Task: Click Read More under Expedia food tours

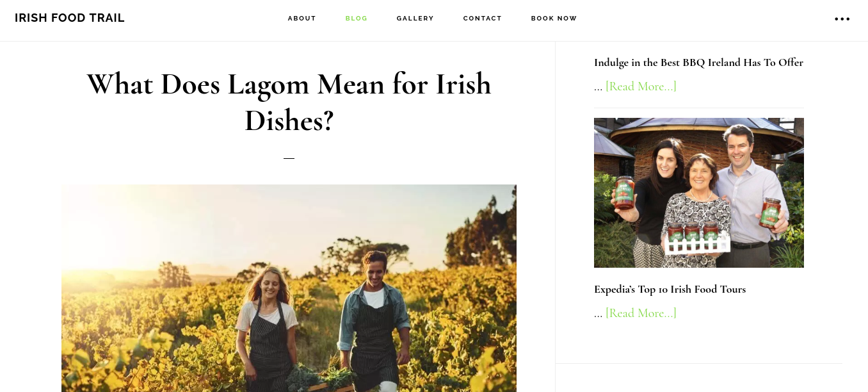Action: (641, 313)
